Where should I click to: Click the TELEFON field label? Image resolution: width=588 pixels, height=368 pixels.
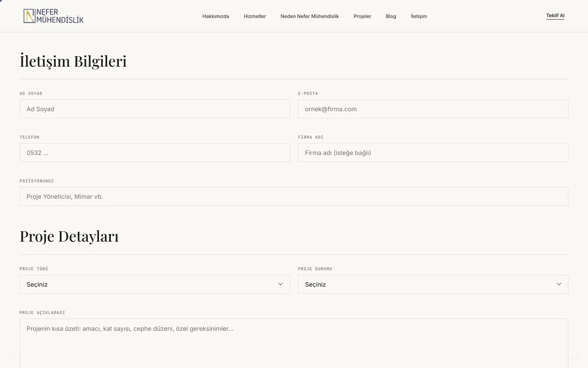coord(29,137)
